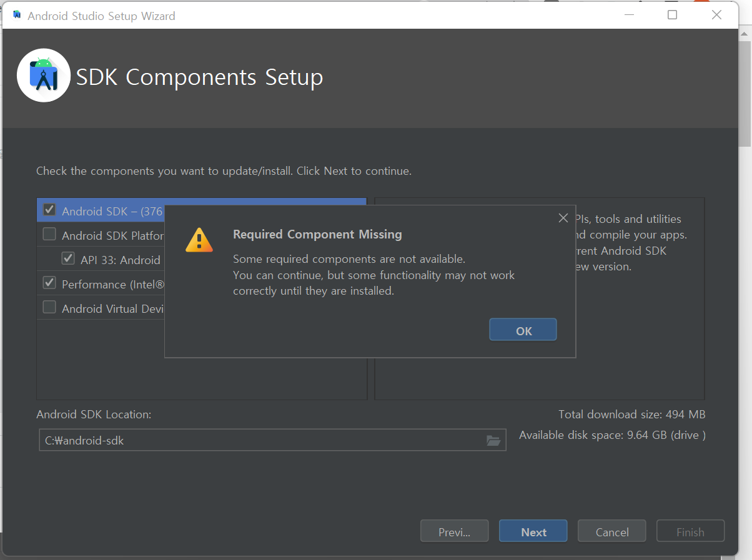Click the API 33: Android row label
This screenshot has width=752, height=560.
pyautogui.click(x=121, y=260)
